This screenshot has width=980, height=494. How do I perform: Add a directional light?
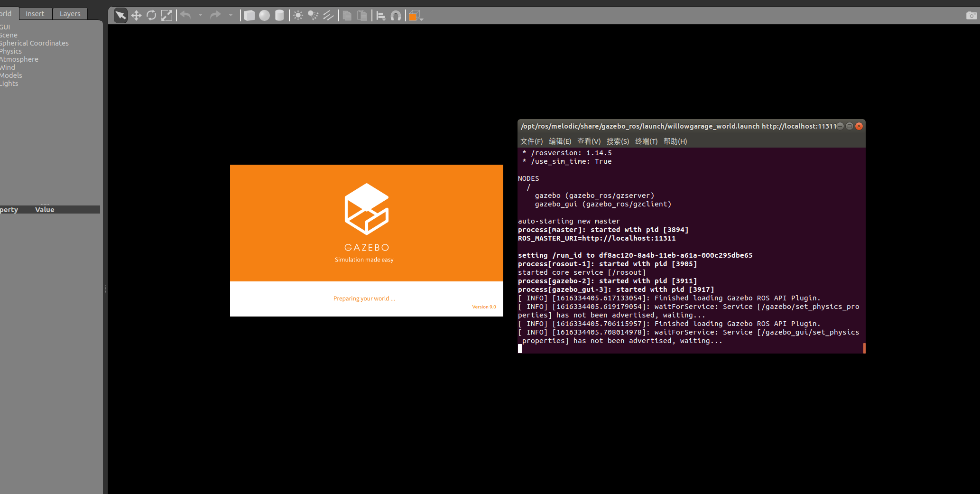tap(328, 16)
